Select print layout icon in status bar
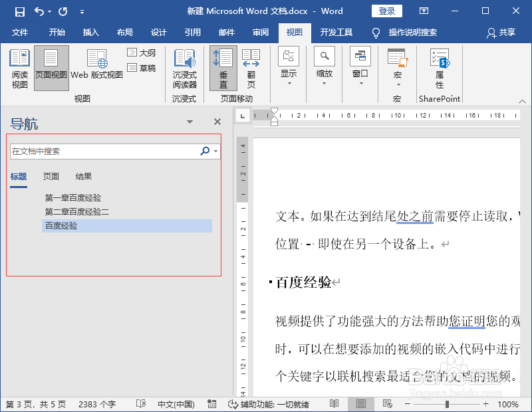This screenshot has height=412, width=532. [x=361, y=404]
